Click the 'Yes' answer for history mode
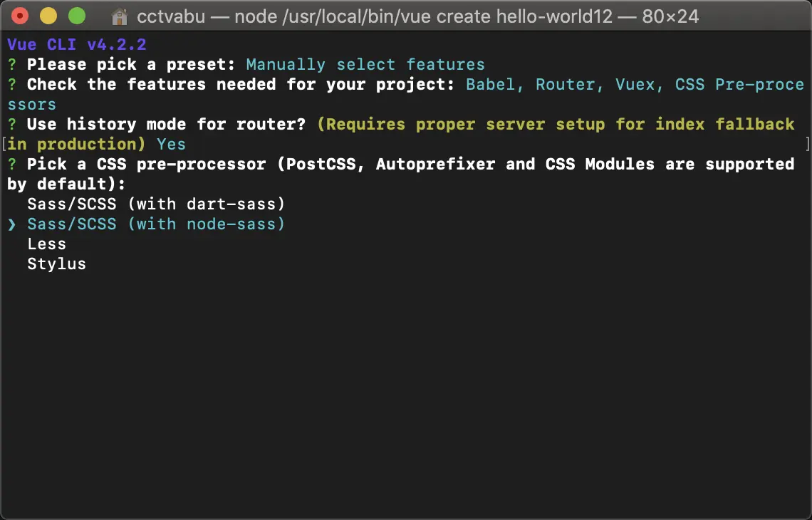This screenshot has width=812, height=520. pyautogui.click(x=172, y=144)
